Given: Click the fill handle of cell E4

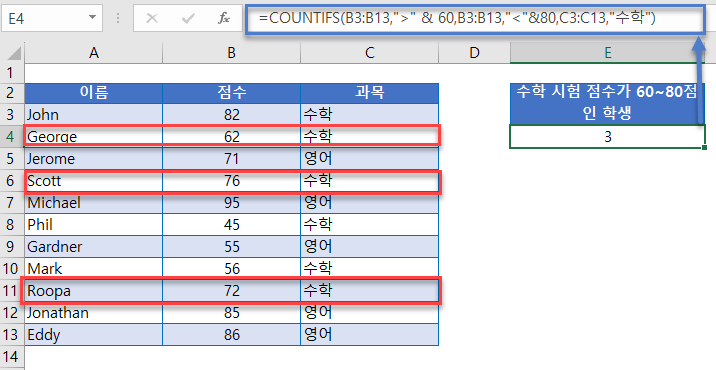Looking at the screenshot, I should pos(705,148).
